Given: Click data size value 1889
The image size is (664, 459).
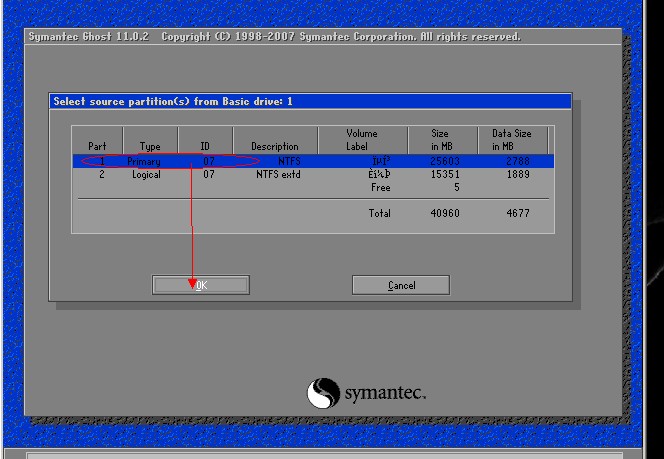Looking at the screenshot, I should coord(518,174).
